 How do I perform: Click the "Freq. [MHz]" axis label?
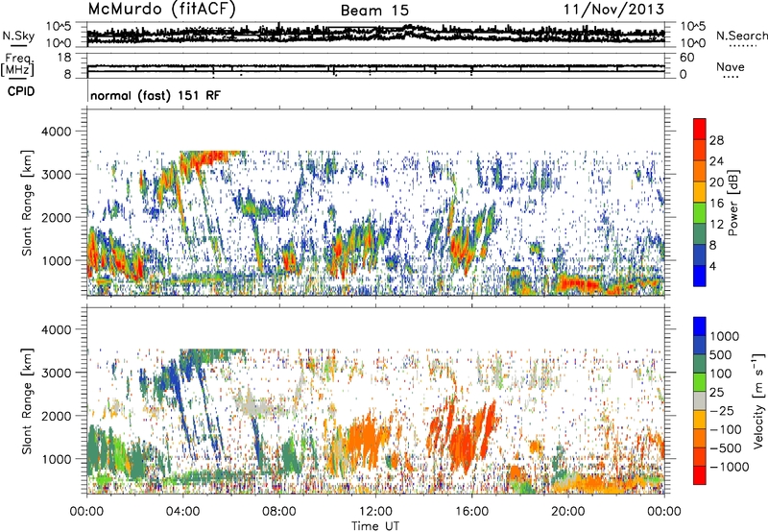click(17, 64)
